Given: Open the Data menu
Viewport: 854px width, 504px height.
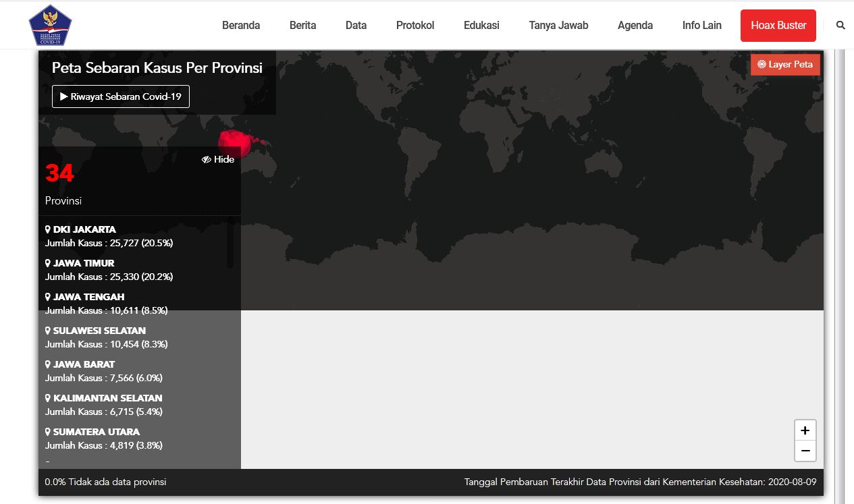Looking at the screenshot, I should point(356,26).
